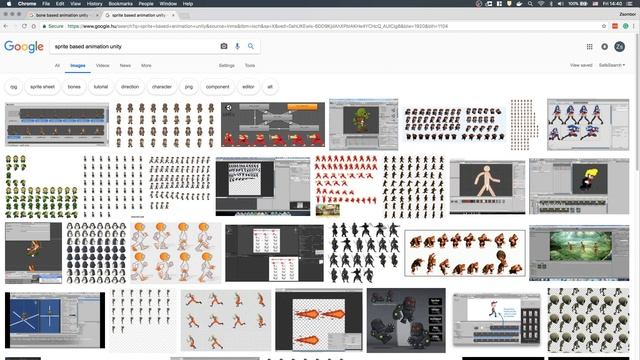640x360 pixels.
Task: Click the green browser extension icon
Action: pyautogui.click(x=625, y=26)
